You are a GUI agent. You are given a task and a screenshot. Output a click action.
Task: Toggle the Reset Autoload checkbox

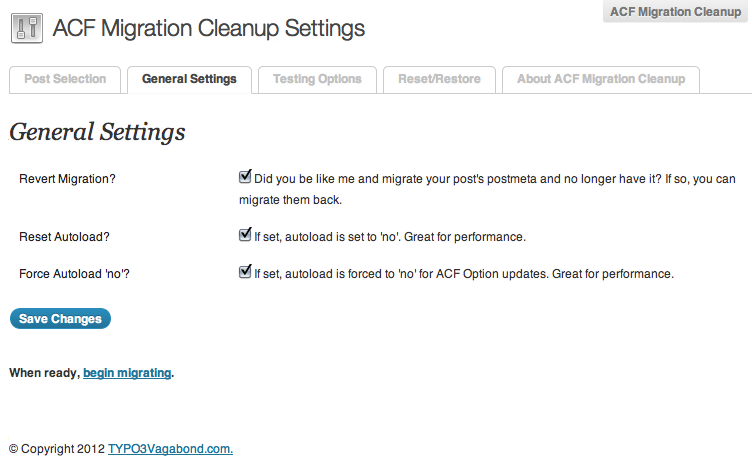(x=245, y=235)
